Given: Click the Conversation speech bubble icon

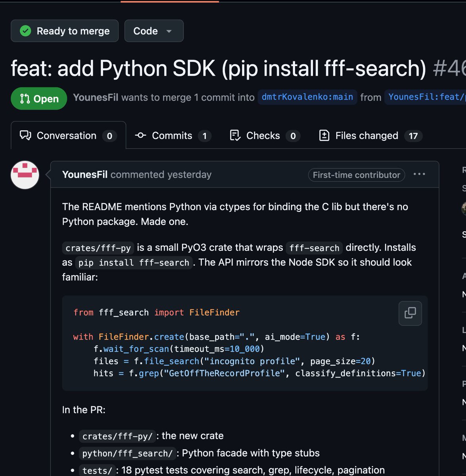Looking at the screenshot, I should (25, 136).
